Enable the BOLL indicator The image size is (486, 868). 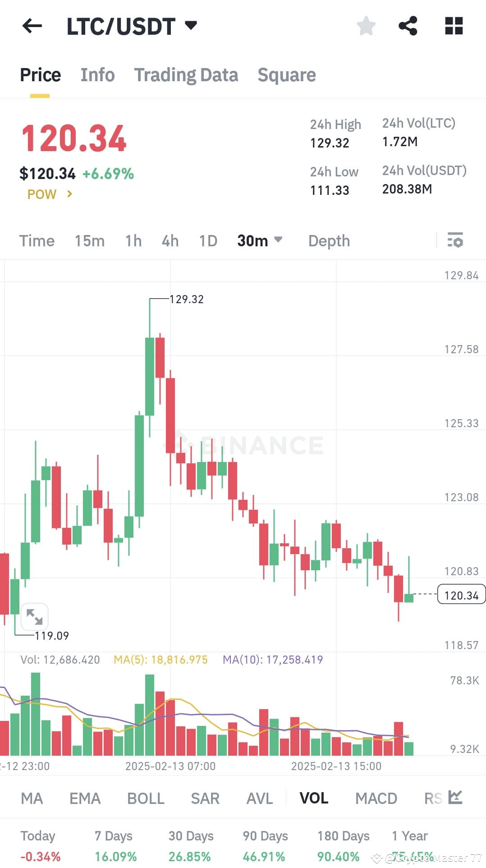tap(145, 798)
